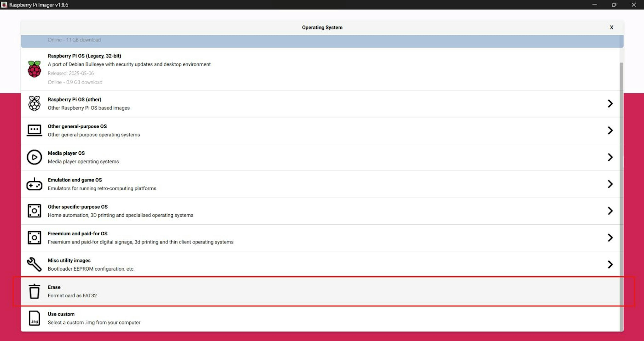644x341 pixels.
Task: Click the red raspberry icon for Legacy 32-bit
Action: 34,69
